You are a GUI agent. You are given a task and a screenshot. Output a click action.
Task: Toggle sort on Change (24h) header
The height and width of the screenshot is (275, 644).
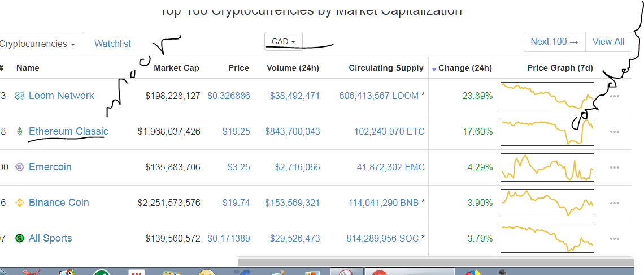tap(465, 68)
